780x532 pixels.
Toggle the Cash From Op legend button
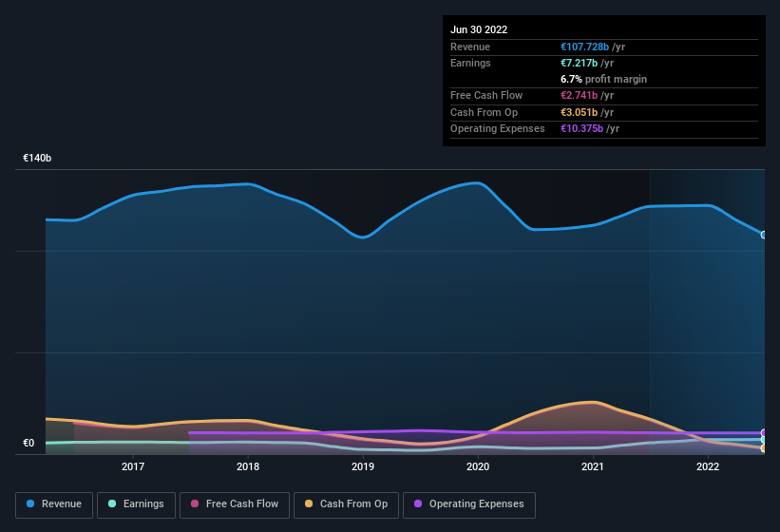click(346, 505)
